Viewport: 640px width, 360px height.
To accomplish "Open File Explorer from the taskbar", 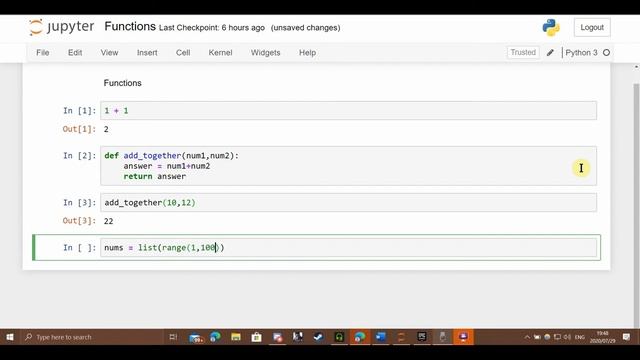I will point(236,337).
